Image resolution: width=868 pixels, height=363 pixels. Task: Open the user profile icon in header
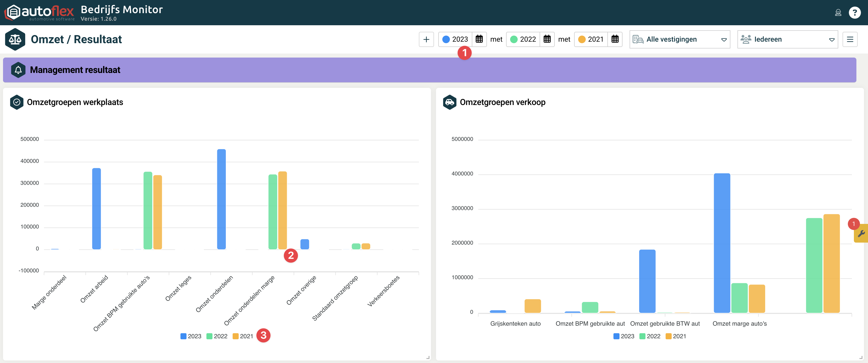coord(838,12)
